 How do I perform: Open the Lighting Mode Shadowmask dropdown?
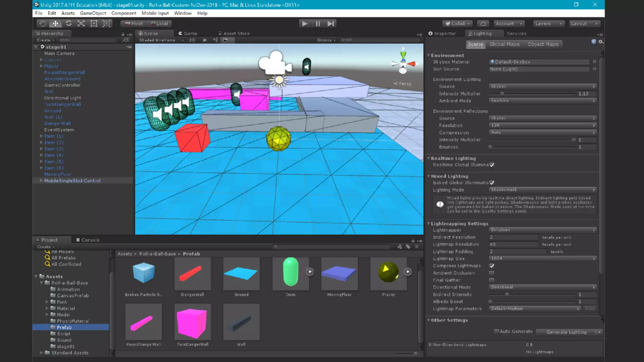pyautogui.click(x=542, y=189)
